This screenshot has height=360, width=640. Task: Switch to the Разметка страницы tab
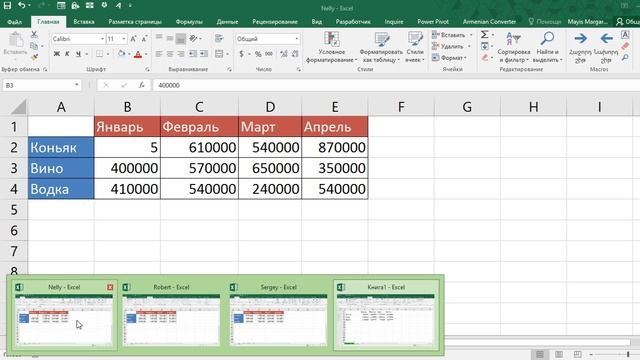[x=135, y=22]
